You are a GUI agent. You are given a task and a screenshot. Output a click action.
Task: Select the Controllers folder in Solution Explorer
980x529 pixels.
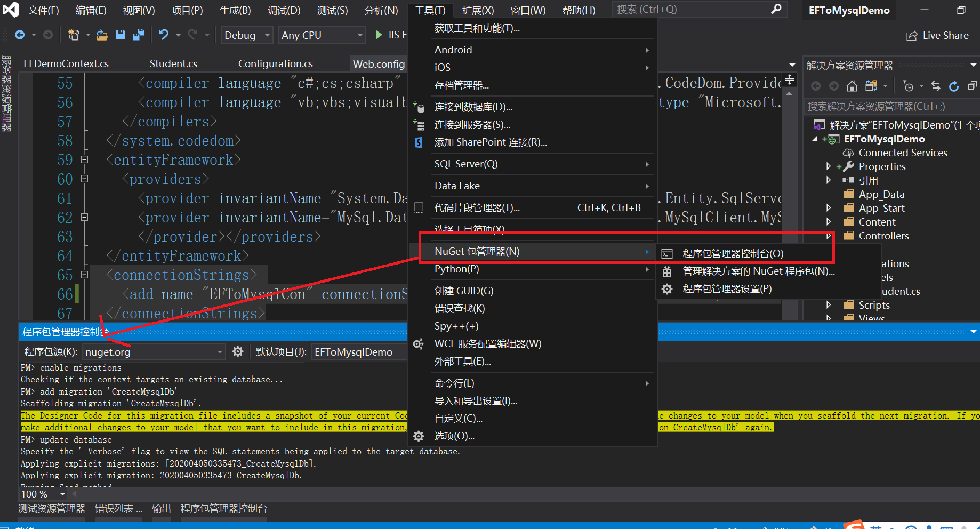tap(883, 236)
